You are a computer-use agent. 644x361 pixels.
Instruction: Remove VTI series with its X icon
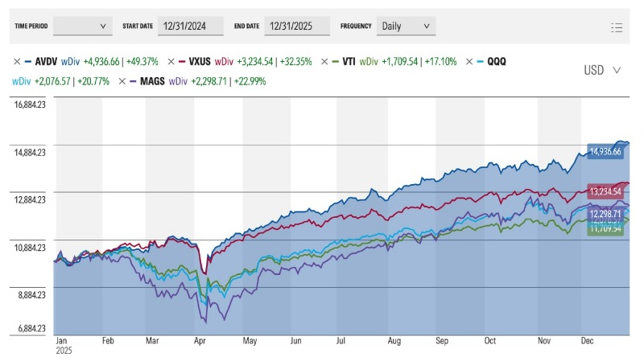click(x=324, y=62)
